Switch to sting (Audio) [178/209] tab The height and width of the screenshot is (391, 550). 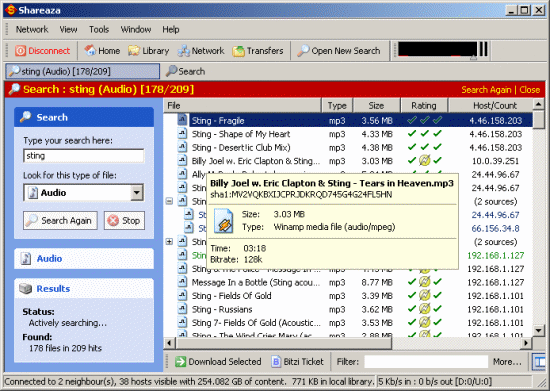tap(83, 71)
